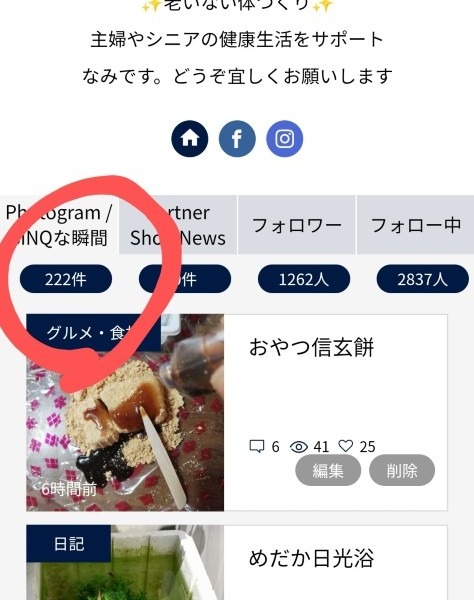Click the eye views icon on おやつ信玄餅

coord(299,447)
